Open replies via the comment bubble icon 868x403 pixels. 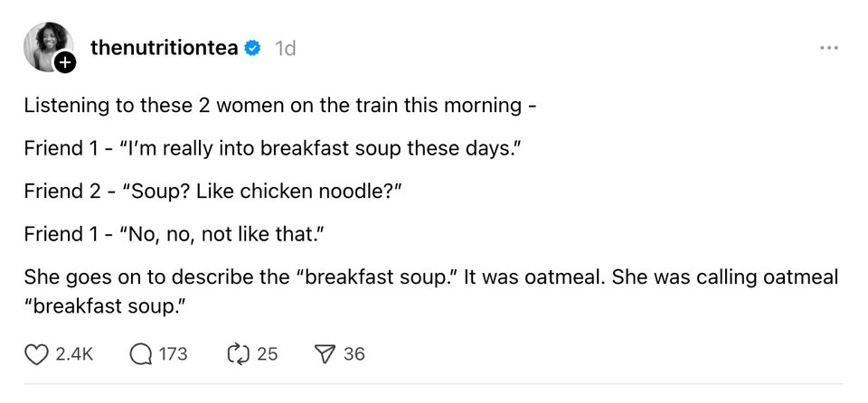pyautogui.click(x=141, y=354)
